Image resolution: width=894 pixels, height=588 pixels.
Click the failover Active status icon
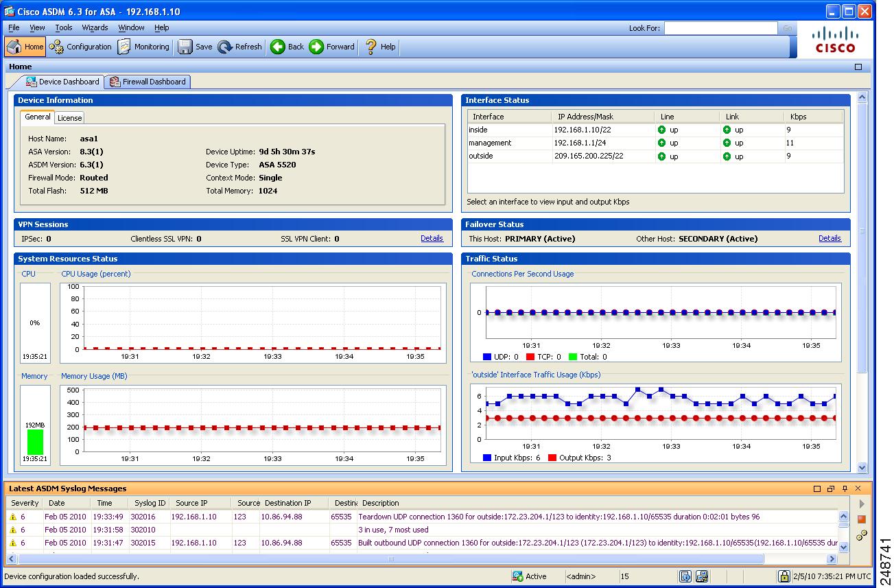coord(517,576)
